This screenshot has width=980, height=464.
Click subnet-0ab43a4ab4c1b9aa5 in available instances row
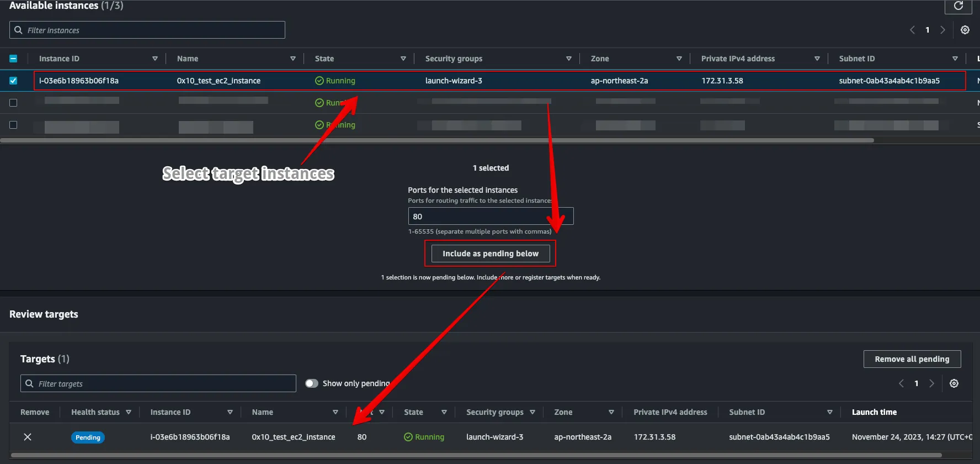[890, 81]
